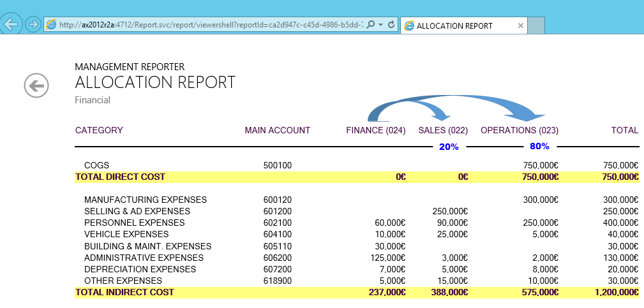Click the 80% allocation label

pyautogui.click(x=539, y=147)
